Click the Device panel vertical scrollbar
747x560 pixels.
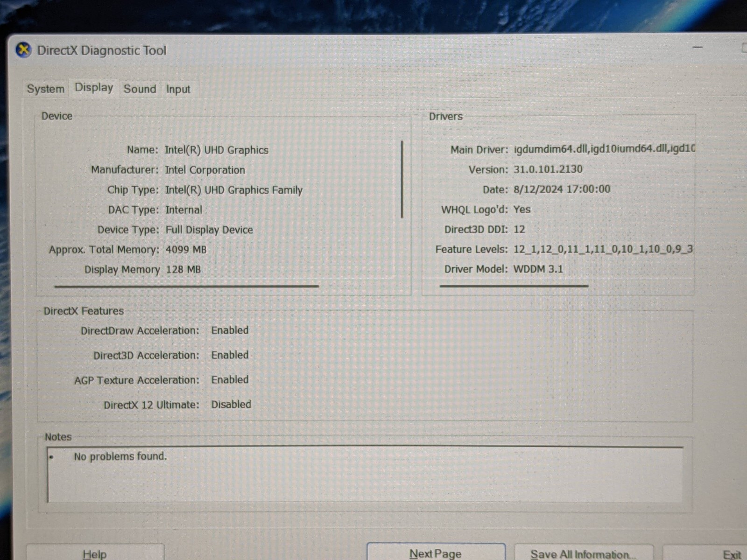tap(402, 180)
